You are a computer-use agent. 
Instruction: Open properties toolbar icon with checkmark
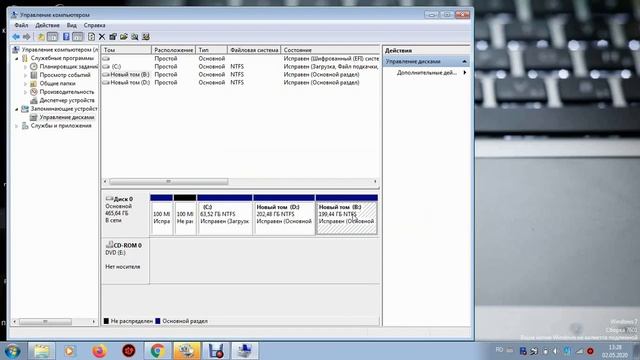coord(113,37)
